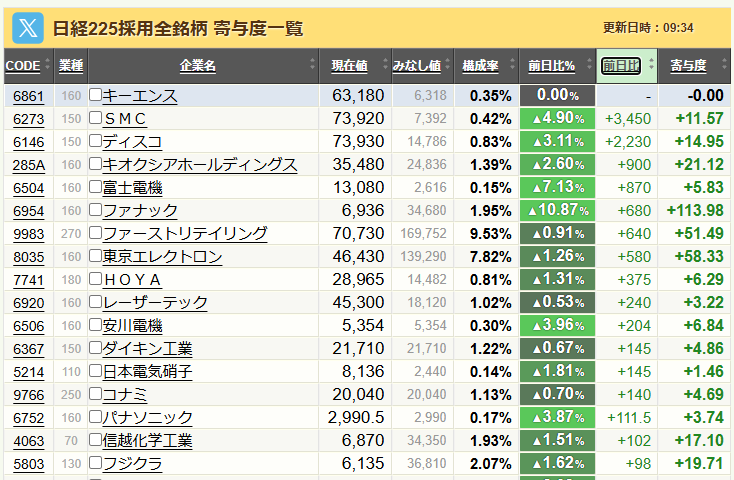The image size is (734, 480).
Task: Mark the ダイキン工業 checkbox
Action: (x=95, y=348)
